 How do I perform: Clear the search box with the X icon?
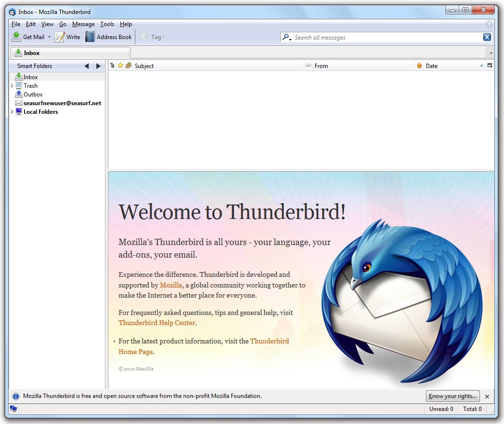487,37
